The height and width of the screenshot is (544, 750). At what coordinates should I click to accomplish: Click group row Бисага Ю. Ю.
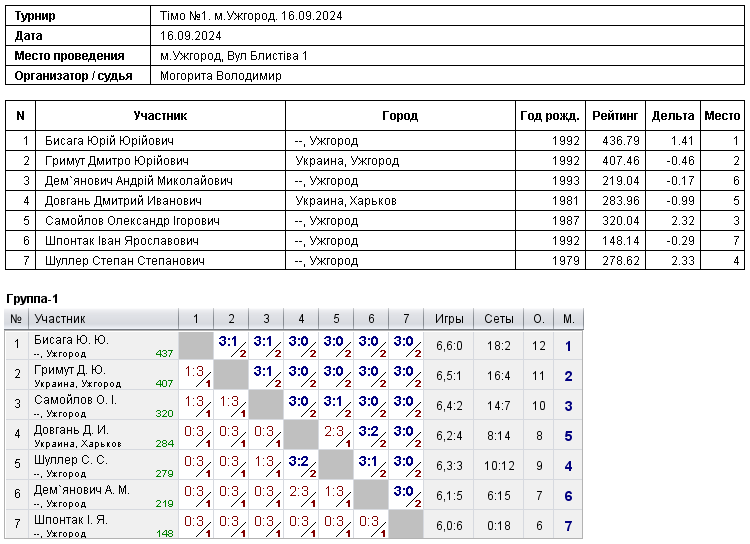[x=294, y=346]
